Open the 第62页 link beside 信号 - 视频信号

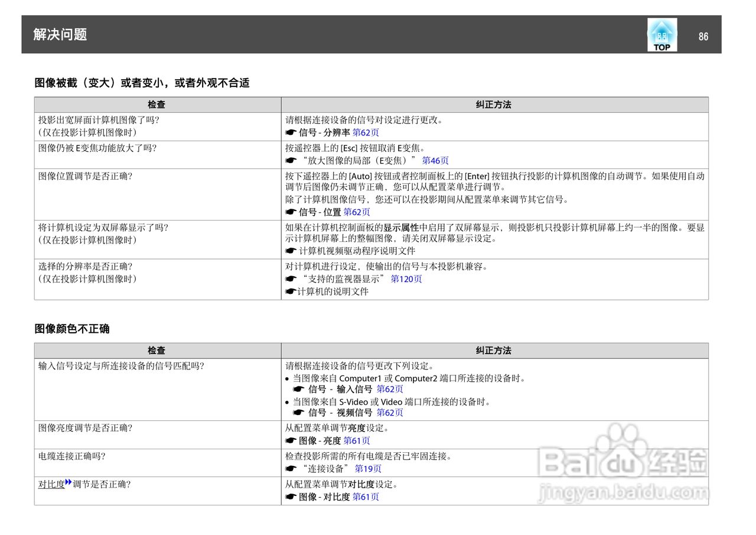[390, 413]
